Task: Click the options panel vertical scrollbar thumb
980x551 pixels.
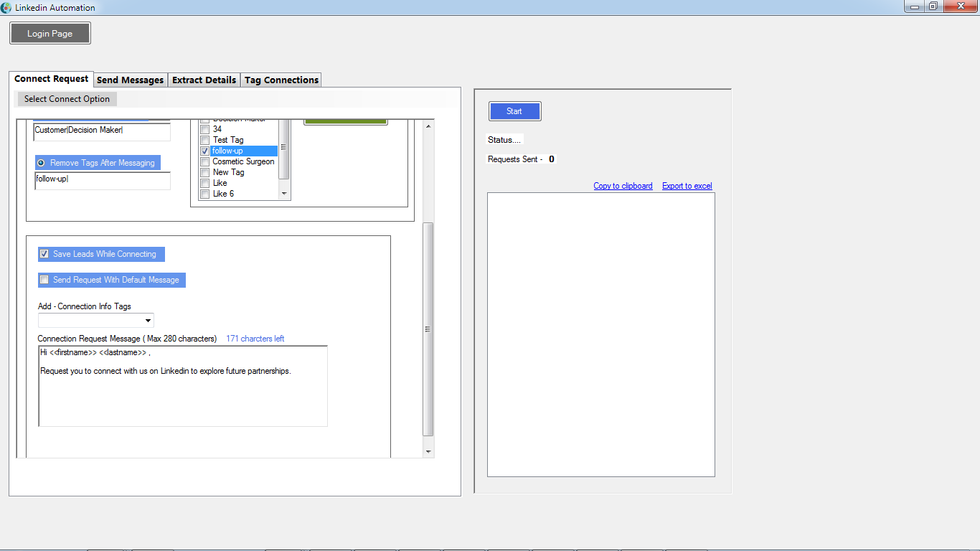Action: 429,329
